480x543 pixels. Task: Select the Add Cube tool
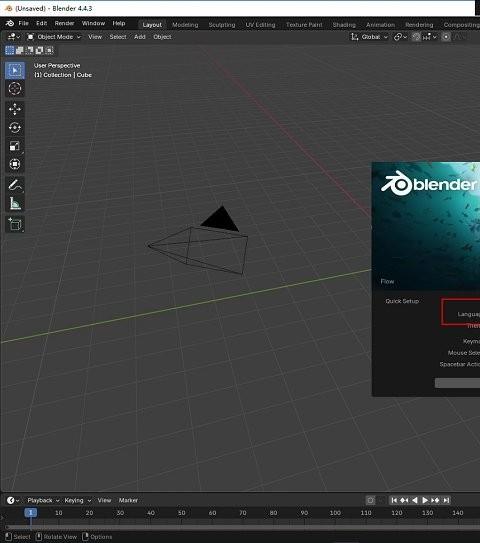tap(15, 224)
